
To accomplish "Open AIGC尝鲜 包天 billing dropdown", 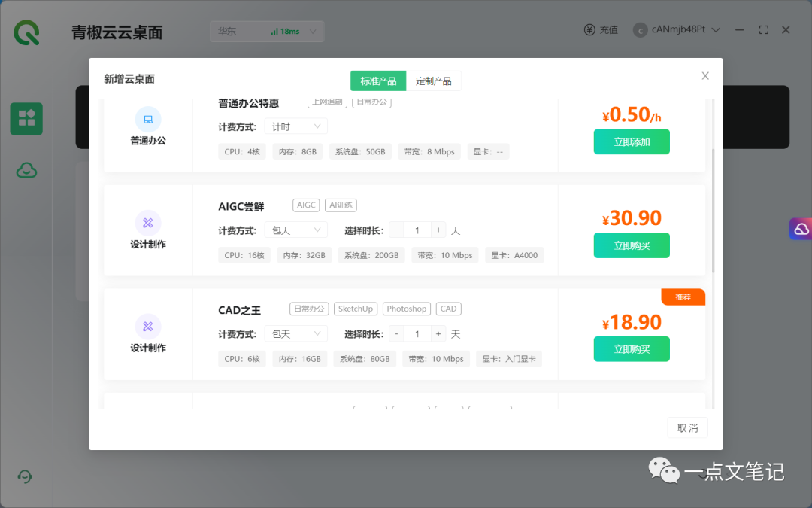I will point(295,230).
